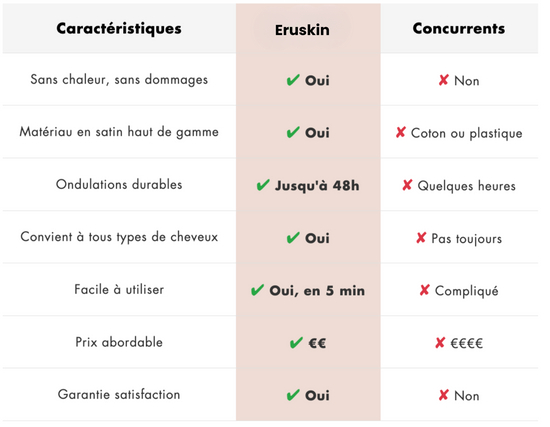Click the red cross beside 'Coton ou plastique'
This screenshot has width=550, height=427.
(401, 132)
